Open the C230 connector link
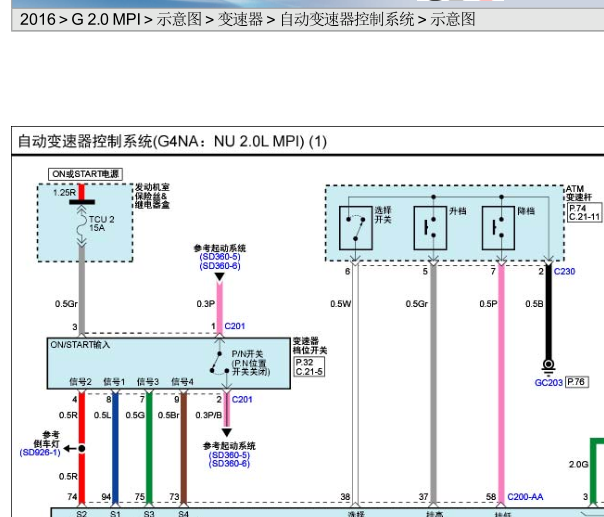 [564, 272]
